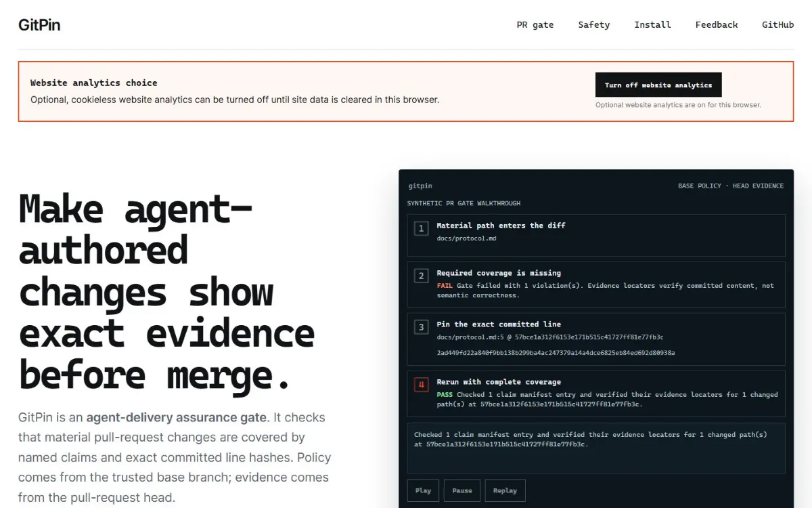Click 'Required coverage is missing' step title
Screen dimensions: 812x508
click(499, 273)
